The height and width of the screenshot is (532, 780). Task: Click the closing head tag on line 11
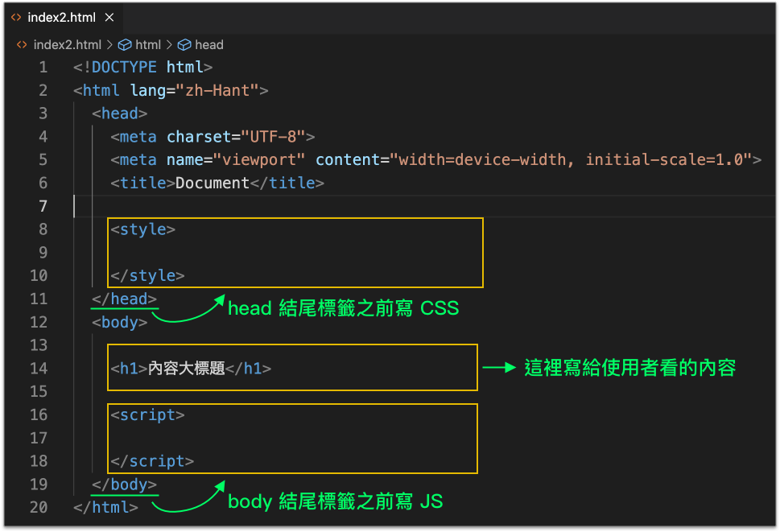[125, 299]
